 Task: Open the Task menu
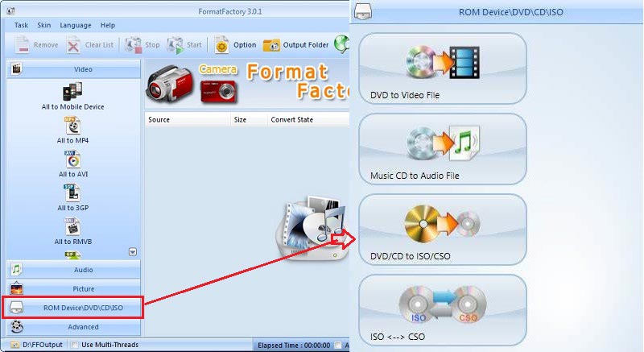tap(23, 25)
